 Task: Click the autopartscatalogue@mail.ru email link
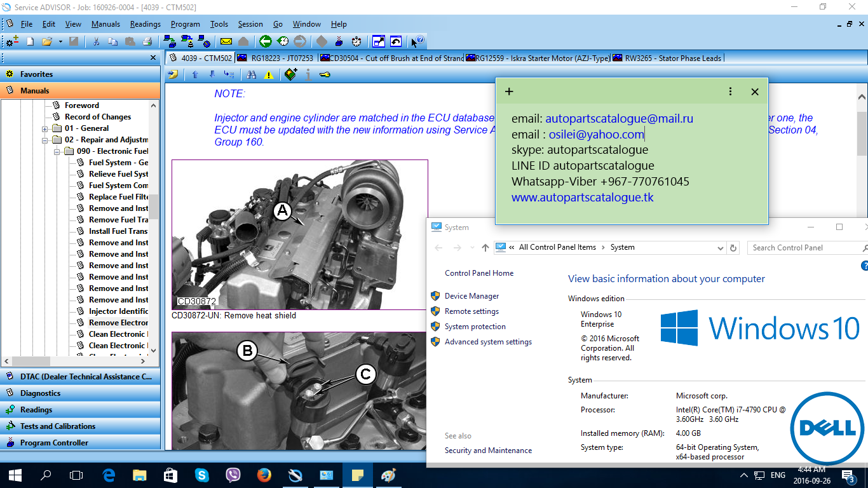pyautogui.click(x=619, y=118)
